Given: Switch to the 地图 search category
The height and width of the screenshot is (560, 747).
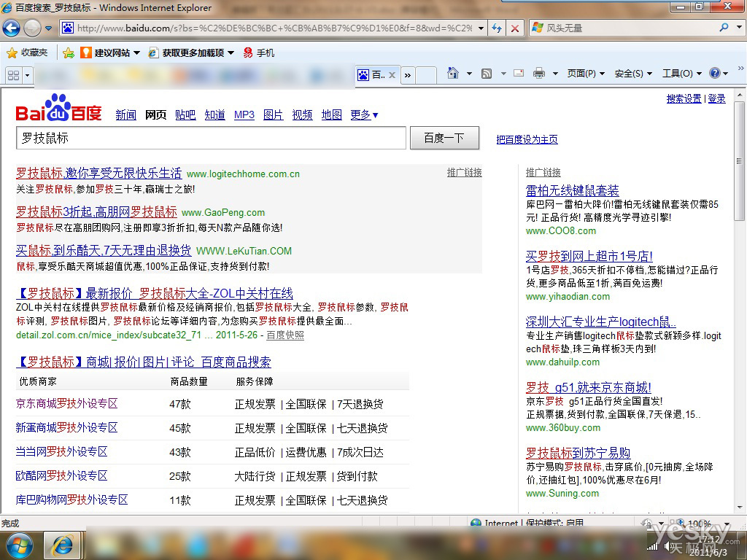Looking at the screenshot, I should coord(332,114).
